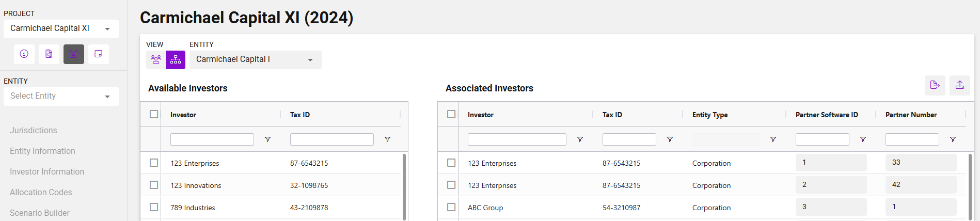This screenshot has width=980, height=221.
Task: Toggle select-all checkbox for Available Investors
Action: [x=154, y=114]
